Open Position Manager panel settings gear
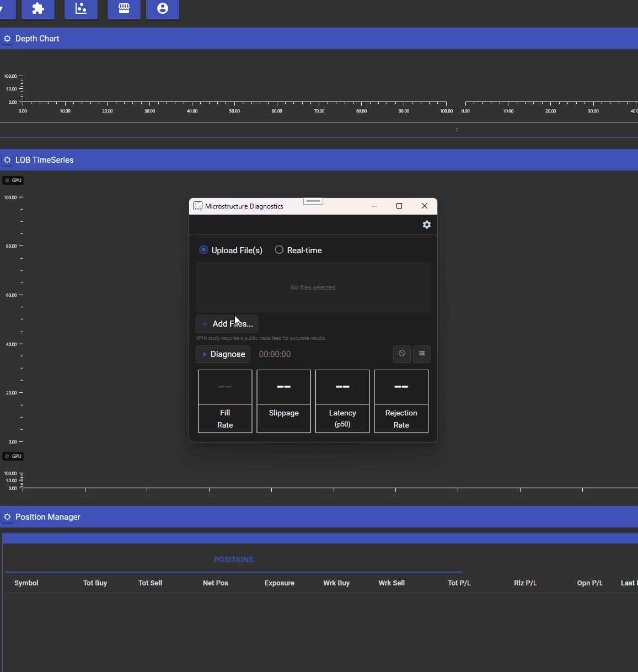The height and width of the screenshot is (672, 638). point(7,517)
